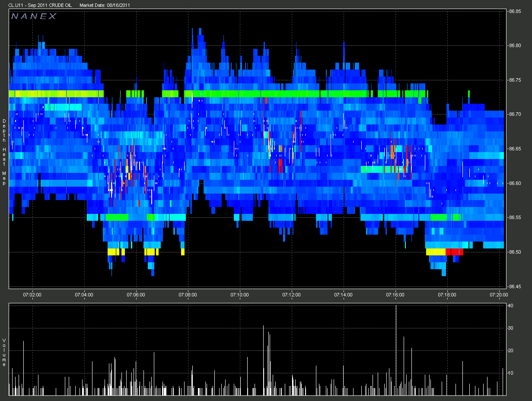The image size is (532, 401).
Task: Select the 07:16:00 time axis label
Action: 395,295
